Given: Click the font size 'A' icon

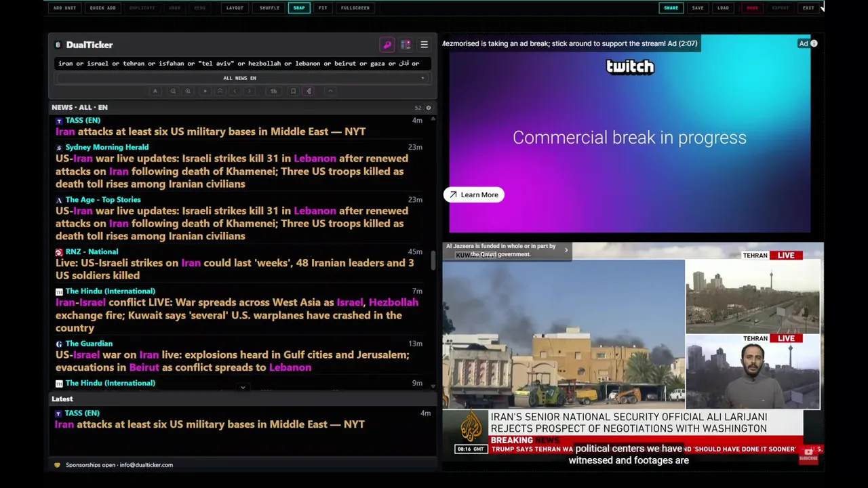Looking at the screenshot, I should pos(155,91).
